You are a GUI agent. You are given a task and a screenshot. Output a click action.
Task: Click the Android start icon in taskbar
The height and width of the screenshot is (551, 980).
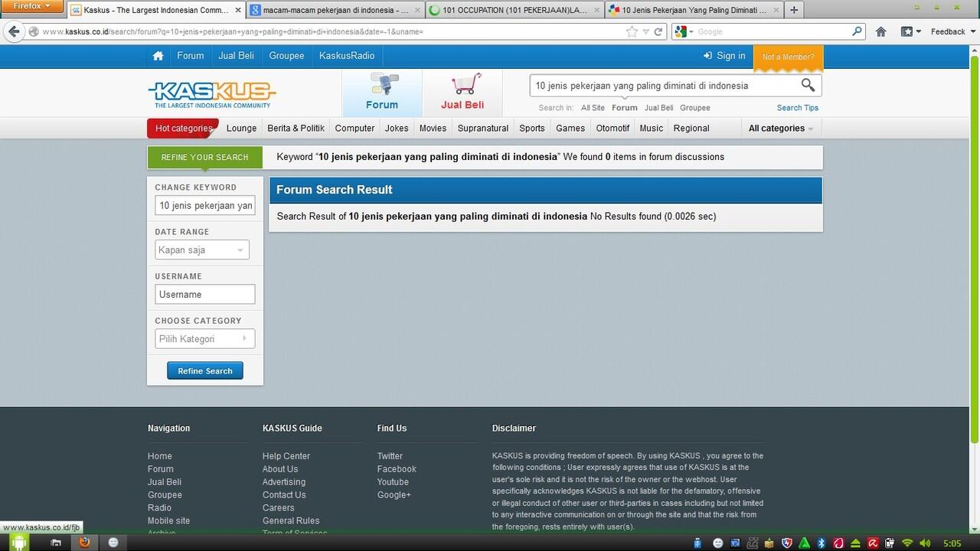(18, 542)
